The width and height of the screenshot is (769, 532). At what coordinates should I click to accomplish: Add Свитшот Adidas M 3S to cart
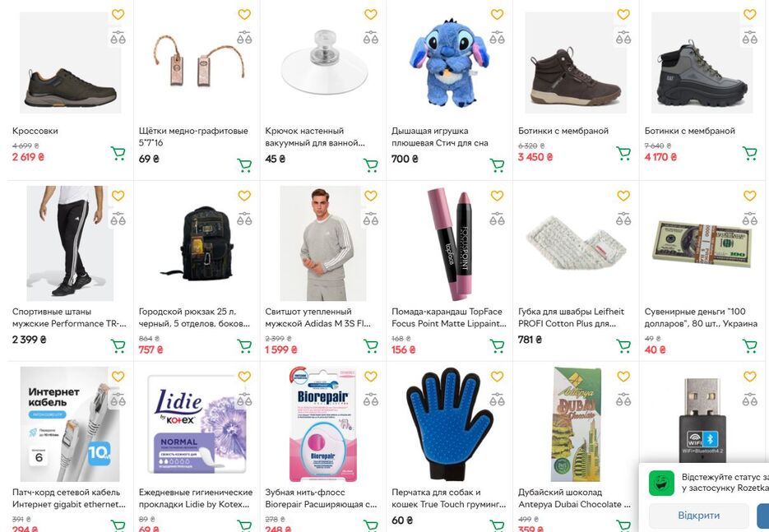tap(371, 346)
